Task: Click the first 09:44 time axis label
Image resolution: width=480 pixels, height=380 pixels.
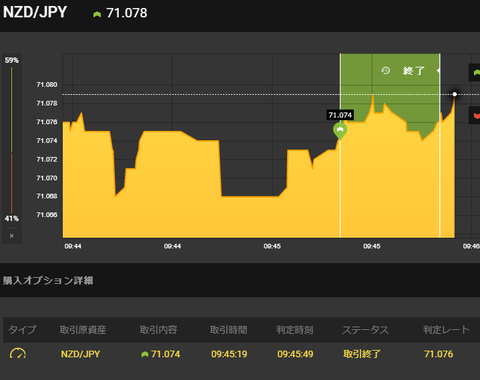Action: point(73,246)
